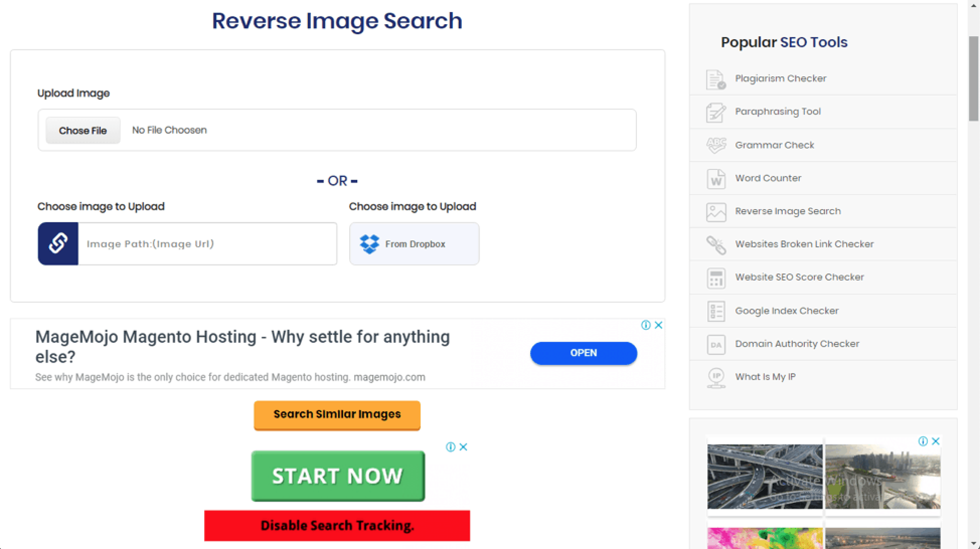This screenshot has height=549, width=980.
Task: Dismiss the START NOW ad
Action: coord(462,446)
